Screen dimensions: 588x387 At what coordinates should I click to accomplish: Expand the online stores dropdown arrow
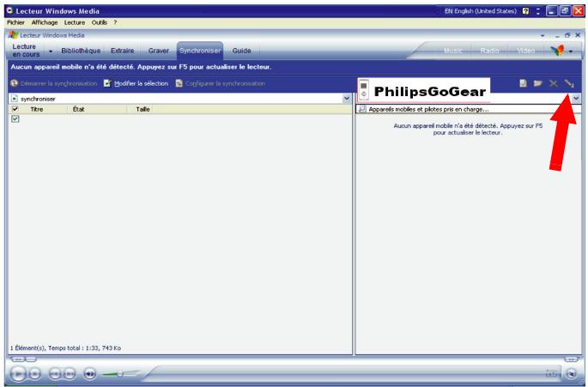tap(571, 51)
